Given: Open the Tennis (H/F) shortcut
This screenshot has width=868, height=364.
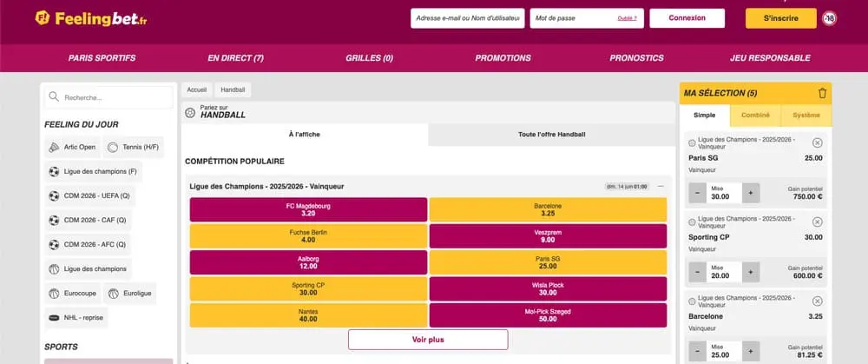Looking at the screenshot, I should (134, 148).
